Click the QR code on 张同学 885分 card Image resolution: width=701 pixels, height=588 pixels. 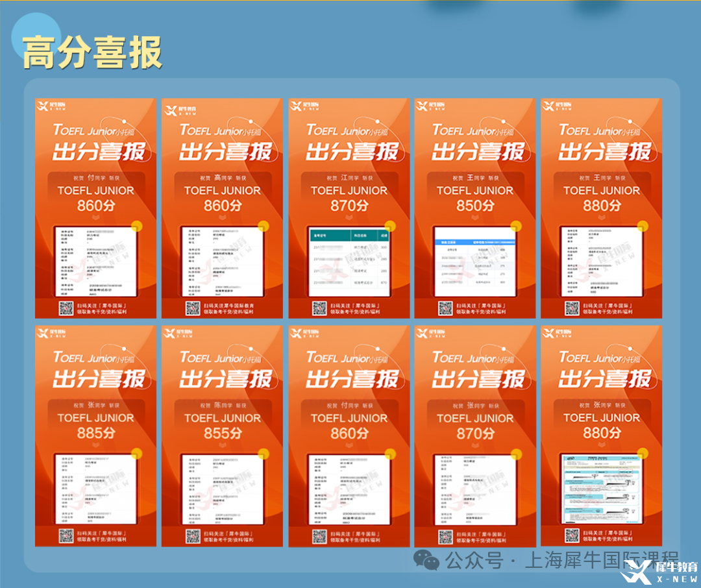[x=66, y=535]
